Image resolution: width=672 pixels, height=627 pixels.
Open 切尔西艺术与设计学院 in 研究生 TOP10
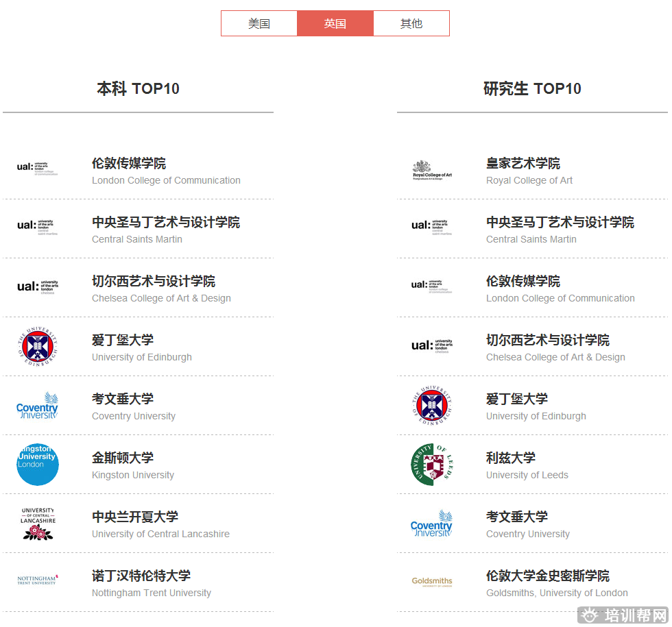pyautogui.click(x=548, y=340)
